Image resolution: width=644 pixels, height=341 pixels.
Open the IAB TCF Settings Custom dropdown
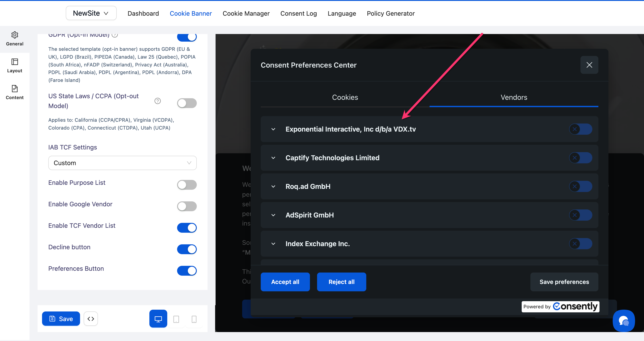pyautogui.click(x=122, y=163)
